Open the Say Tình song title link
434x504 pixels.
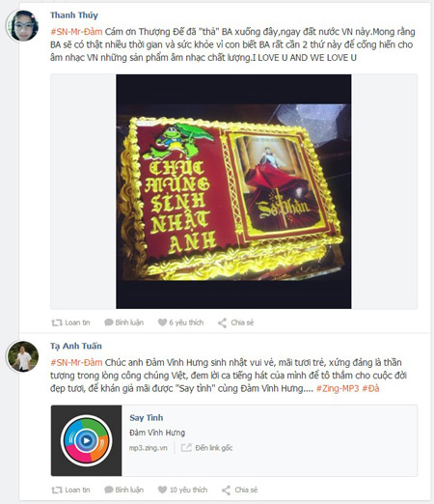pyautogui.click(x=147, y=418)
